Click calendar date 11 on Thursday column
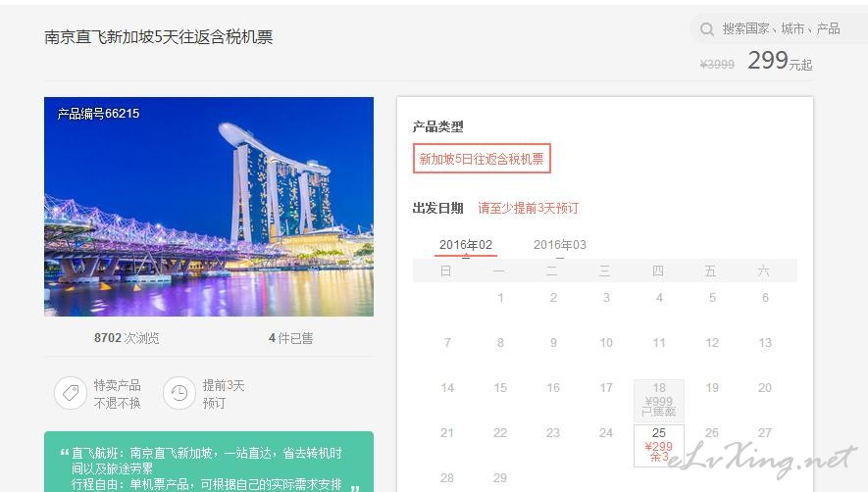Viewport: 868px width, 492px height. [659, 343]
